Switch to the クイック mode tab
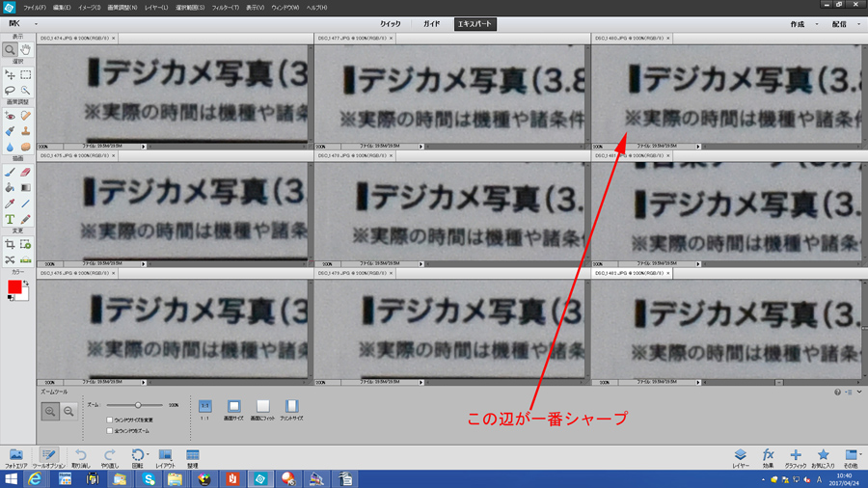 click(390, 24)
